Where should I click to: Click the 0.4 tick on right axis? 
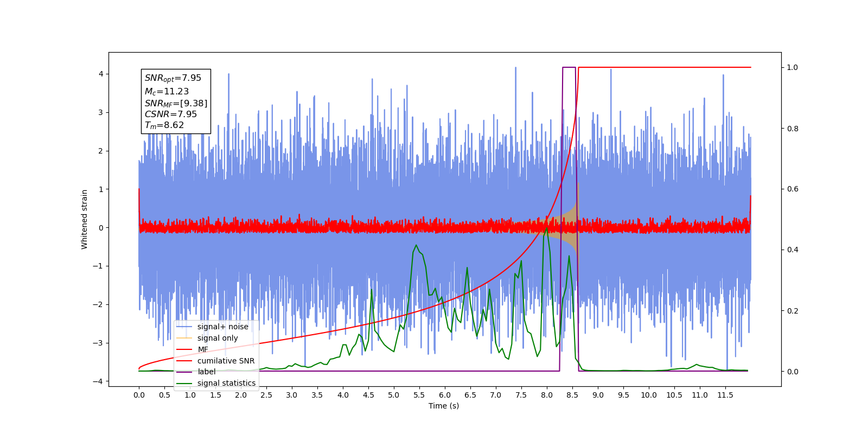[793, 250]
